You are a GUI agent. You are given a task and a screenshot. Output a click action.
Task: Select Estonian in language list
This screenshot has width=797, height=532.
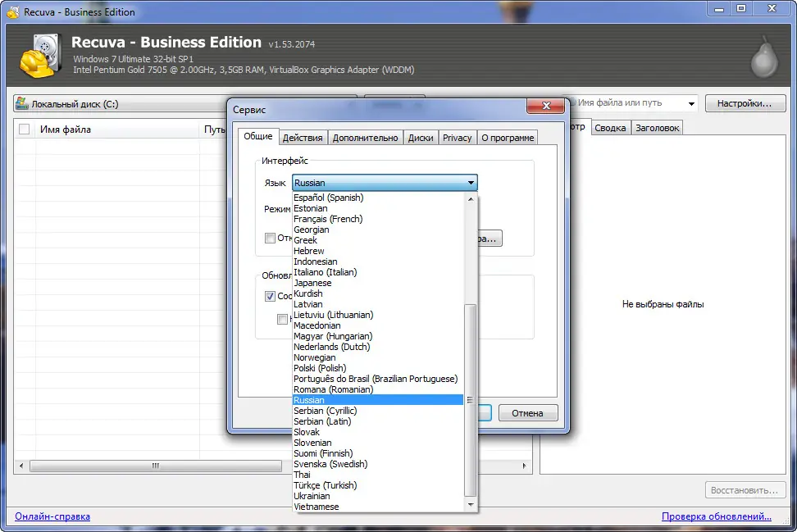point(378,208)
